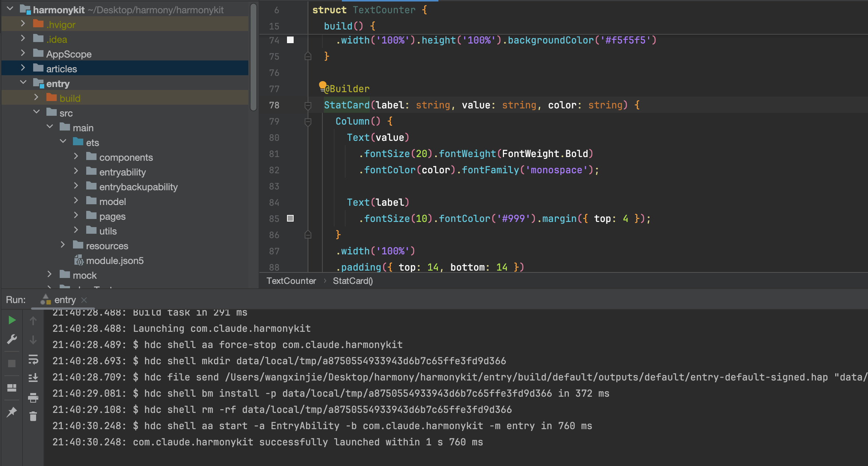Click the gray color swatch on line 85
Viewport: 868px width, 466px height.
click(290, 218)
